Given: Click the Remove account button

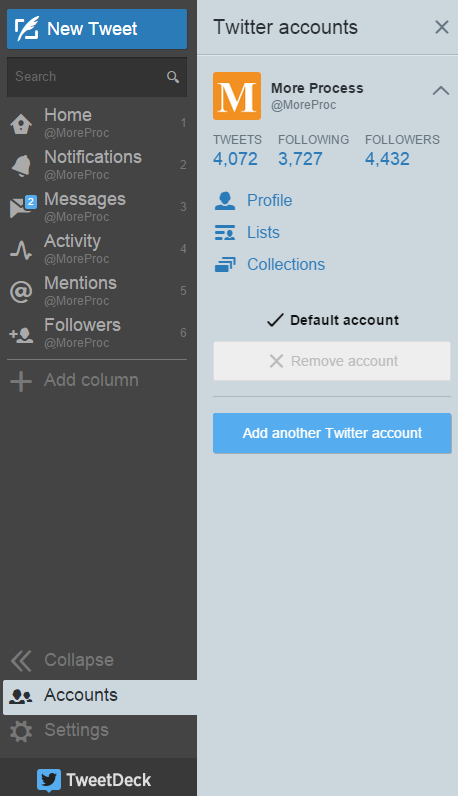Looking at the screenshot, I should click(x=332, y=361).
